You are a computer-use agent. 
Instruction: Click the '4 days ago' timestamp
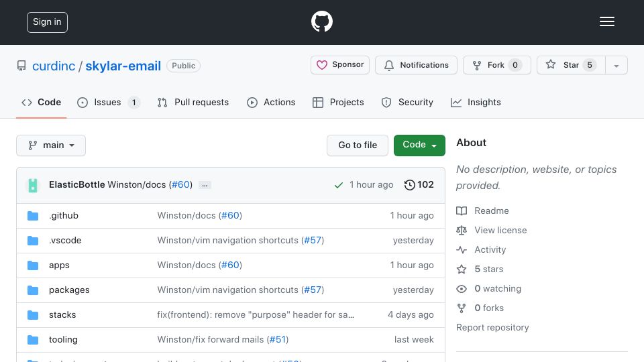[x=411, y=315]
